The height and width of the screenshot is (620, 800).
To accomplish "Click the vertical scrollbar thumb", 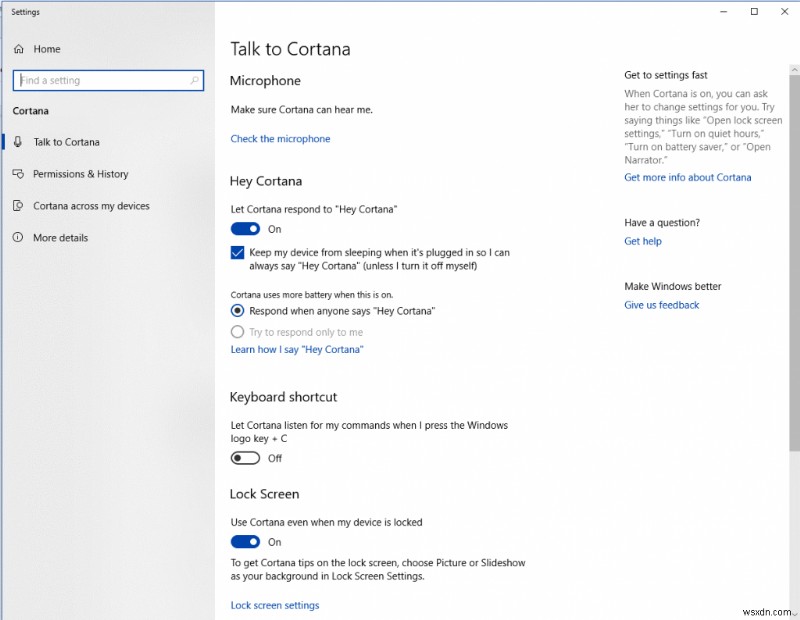I will click(794, 263).
